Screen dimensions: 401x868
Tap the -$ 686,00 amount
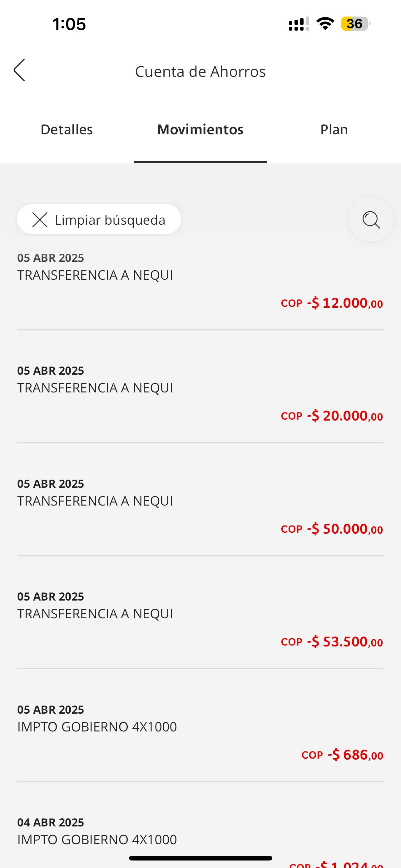[x=355, y=755]
